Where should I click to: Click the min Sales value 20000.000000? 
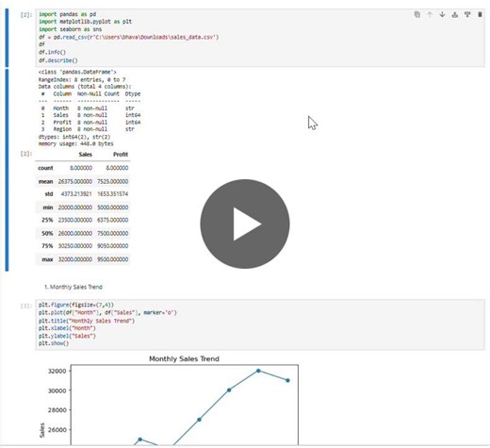click(75, 207)
